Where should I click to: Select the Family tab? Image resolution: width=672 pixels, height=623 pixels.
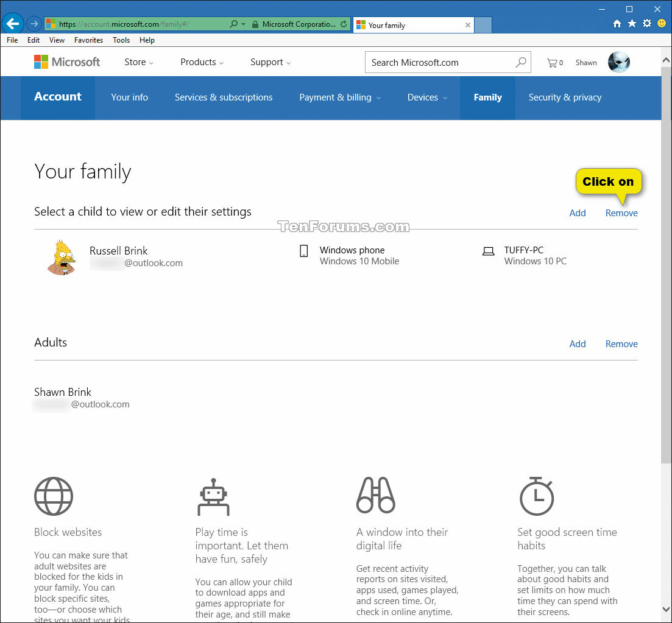click(x=488, y=97)
